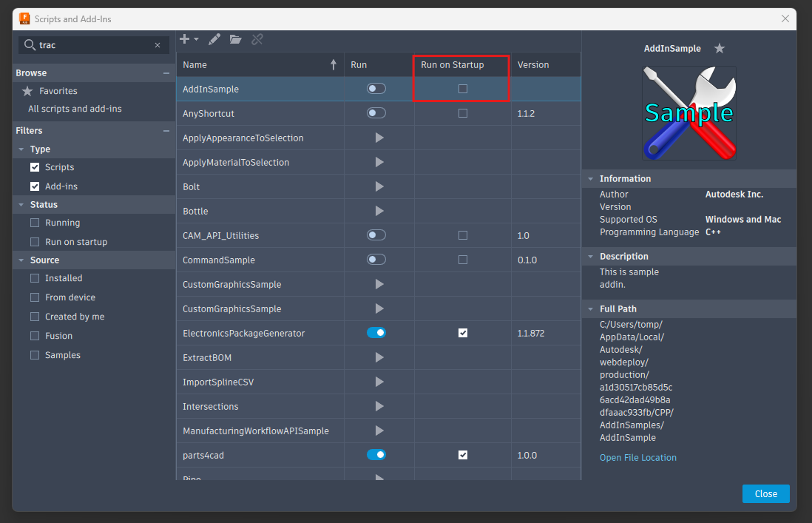812x523 pixels.
Task: Click the pencil edit icon in toolbar
Action: point(214,39)
